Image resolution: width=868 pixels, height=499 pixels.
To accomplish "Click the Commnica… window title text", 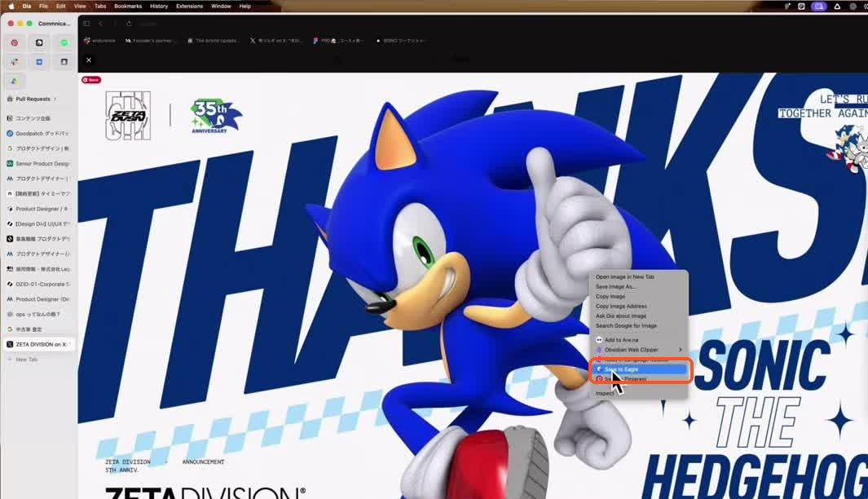I will point(55,24).
